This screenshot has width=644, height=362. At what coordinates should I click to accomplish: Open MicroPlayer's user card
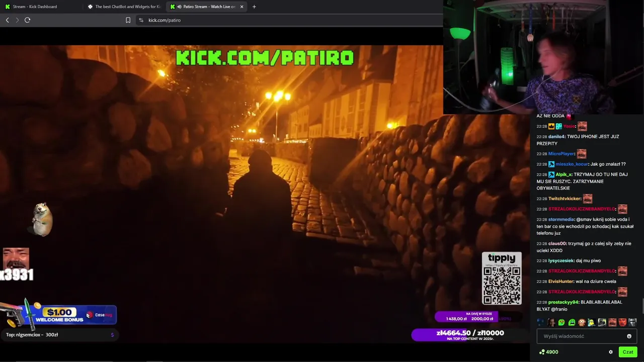pos(561,154)
